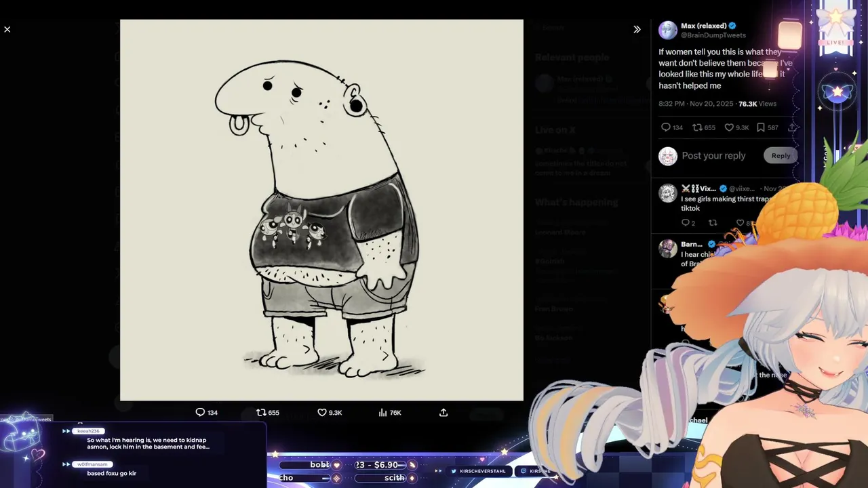This screenshot has width=868, height=488.
Task: Click verified badge next to Vix...
Action: pyautogui.click(x=723, y=188)
